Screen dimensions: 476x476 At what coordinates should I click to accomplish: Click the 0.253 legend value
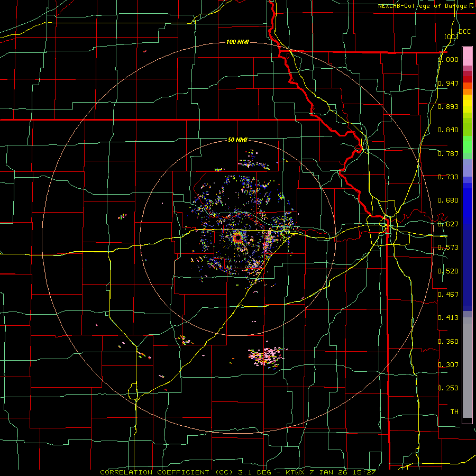[448, 388]
